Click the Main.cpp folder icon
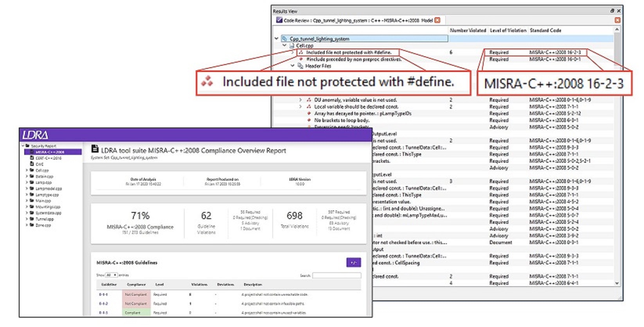Viewport: 644px width, 327px height. pyautogui.click(x=32, y=201)
